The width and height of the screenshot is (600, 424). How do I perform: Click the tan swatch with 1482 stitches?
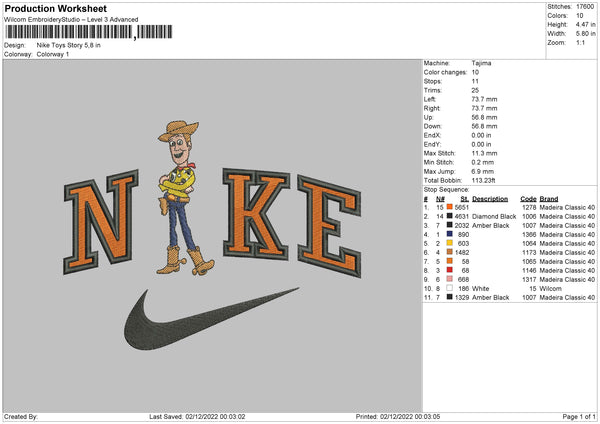pyautogui.click(x=449, y=252)
